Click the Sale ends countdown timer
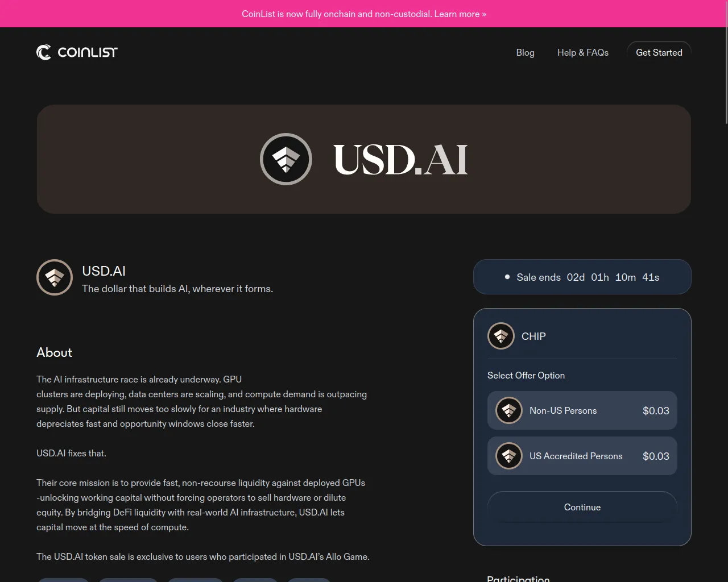Image resolution: width=728 pixels, height=582 pixels. [582, 277]
